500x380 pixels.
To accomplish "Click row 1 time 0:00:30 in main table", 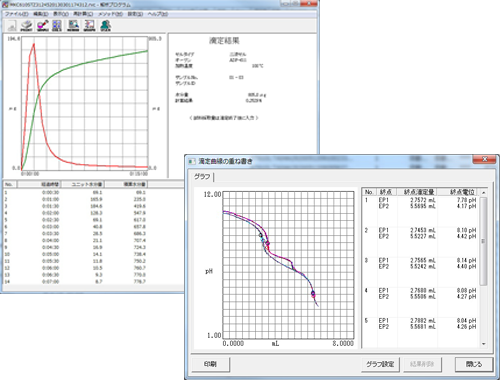I will click(x=50, y=193).
